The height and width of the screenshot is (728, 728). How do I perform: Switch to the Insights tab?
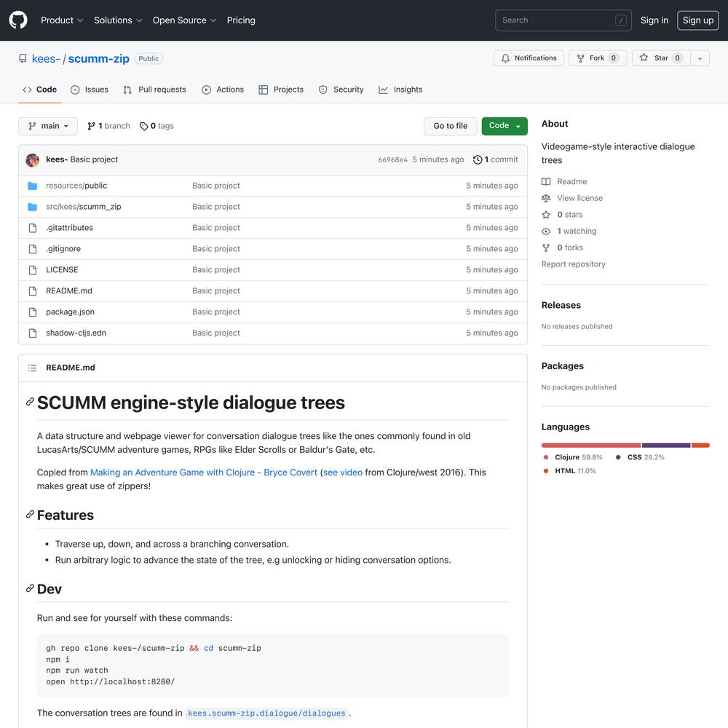[400, 90]
